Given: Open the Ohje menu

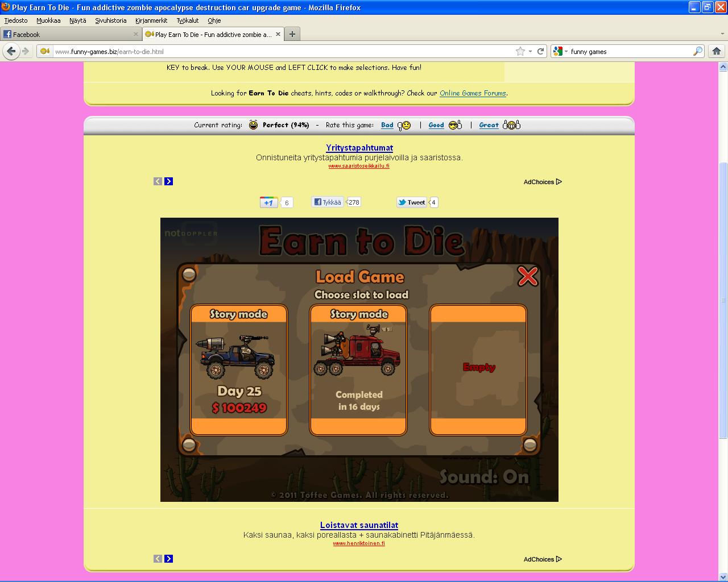Looking at the screenshot, I should coord(214,20).
